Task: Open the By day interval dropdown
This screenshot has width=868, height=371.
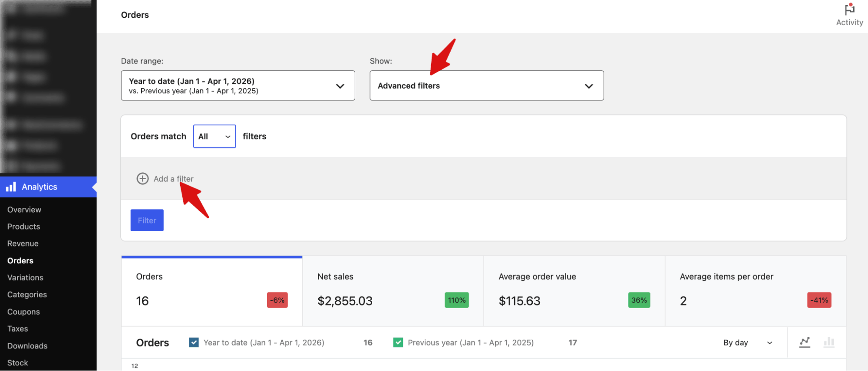Action: [x=748, y=342]
